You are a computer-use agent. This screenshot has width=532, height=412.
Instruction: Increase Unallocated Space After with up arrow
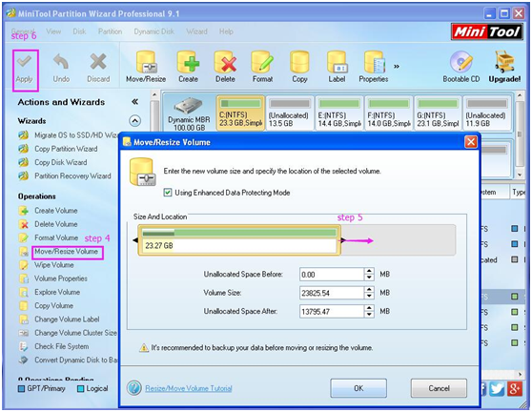click(x=369, y=308)
